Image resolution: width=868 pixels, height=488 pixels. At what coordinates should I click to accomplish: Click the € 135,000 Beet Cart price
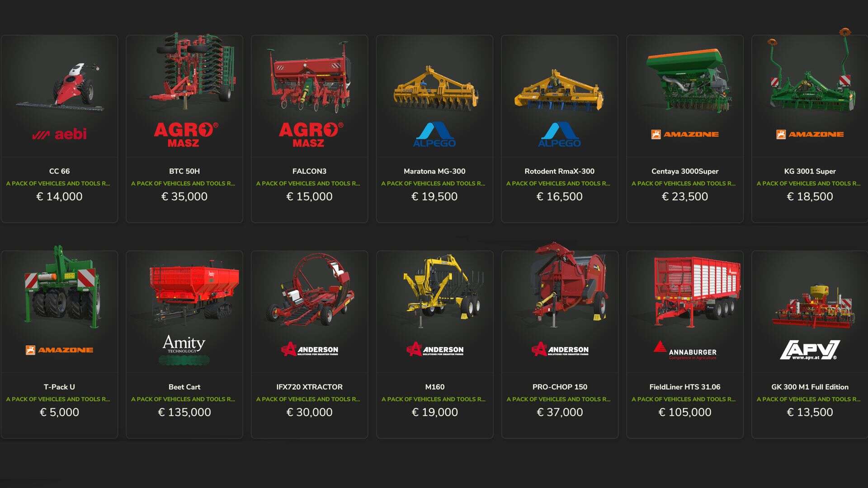[x=184, y=412]
